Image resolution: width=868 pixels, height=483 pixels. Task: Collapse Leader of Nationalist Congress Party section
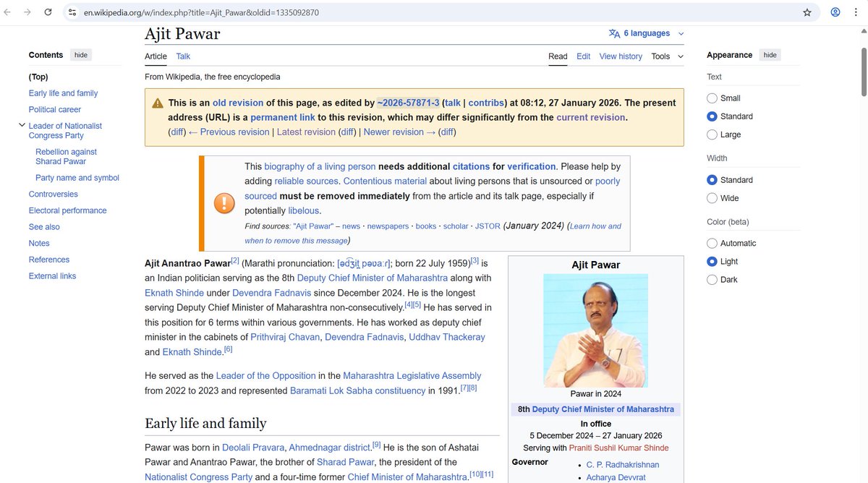[22, 125]
